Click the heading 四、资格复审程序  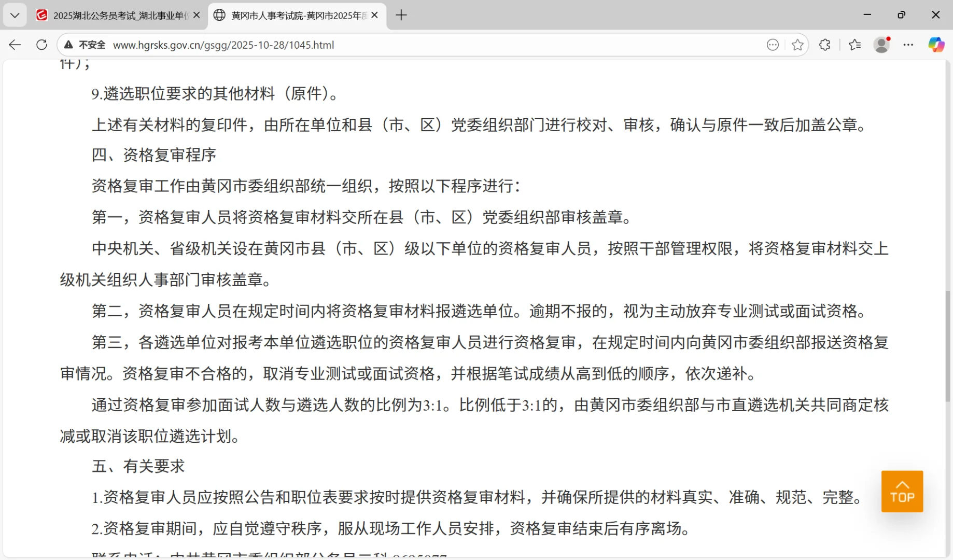(154, 155)
